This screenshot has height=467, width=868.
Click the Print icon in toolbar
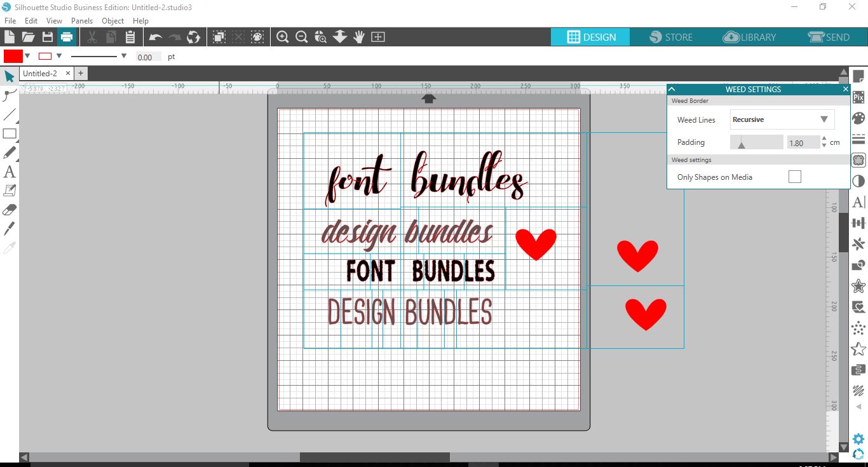pos(67,37)
